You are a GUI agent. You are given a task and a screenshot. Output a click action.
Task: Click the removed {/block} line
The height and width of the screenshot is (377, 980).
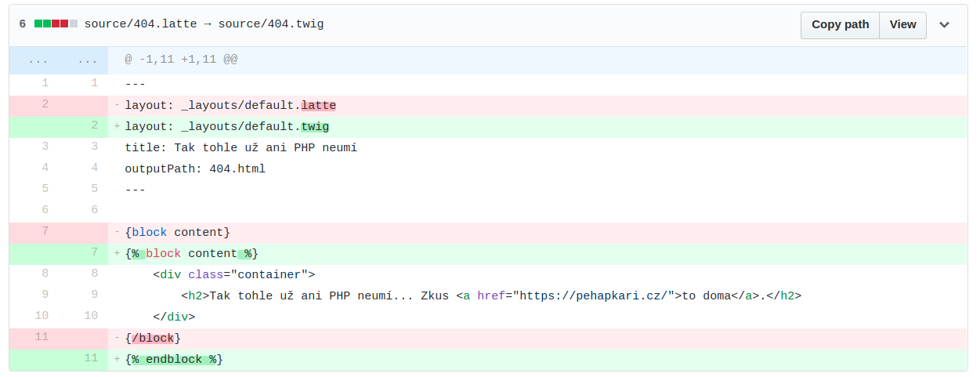[537, 338]
